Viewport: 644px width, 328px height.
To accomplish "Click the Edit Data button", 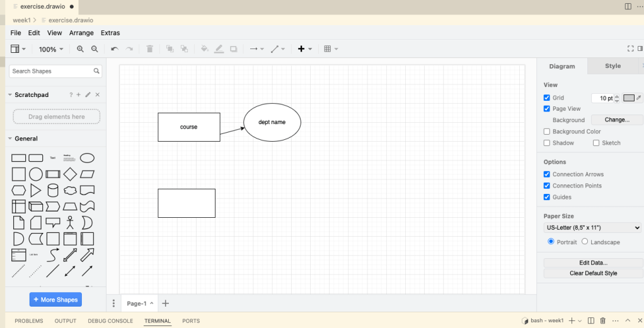I will click(x=593, y=263).
